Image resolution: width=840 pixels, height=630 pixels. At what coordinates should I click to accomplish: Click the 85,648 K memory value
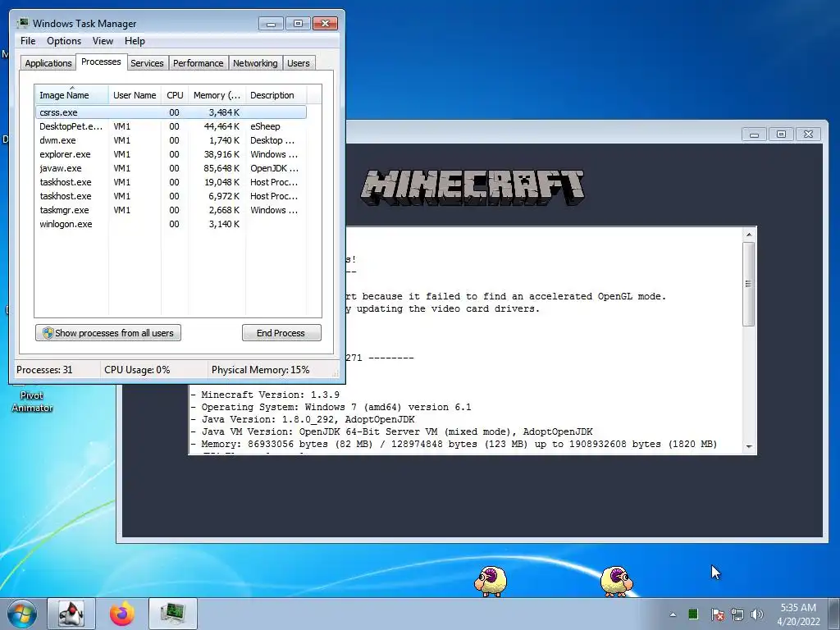click(221, 168)
